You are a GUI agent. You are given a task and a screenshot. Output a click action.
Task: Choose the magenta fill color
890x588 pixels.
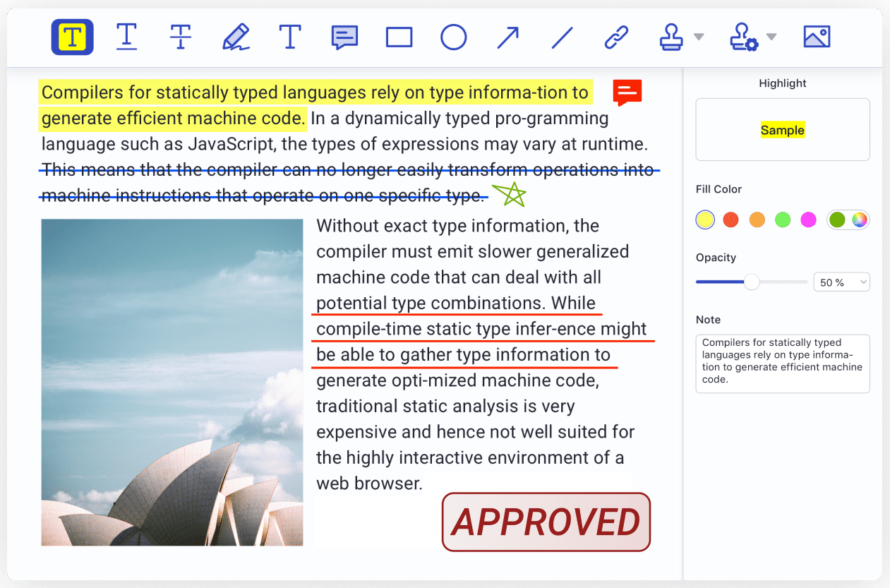809,220
